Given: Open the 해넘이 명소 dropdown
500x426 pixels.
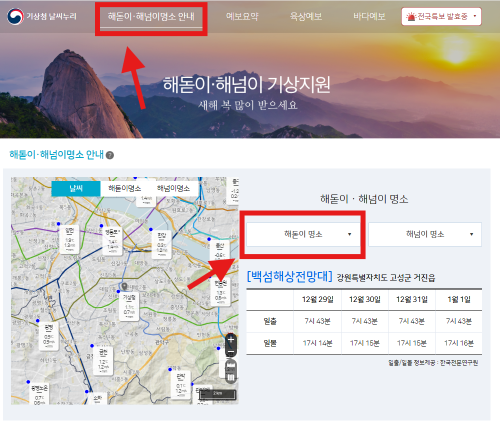Looking at the screenshot, I should click(x=425, y=234).
